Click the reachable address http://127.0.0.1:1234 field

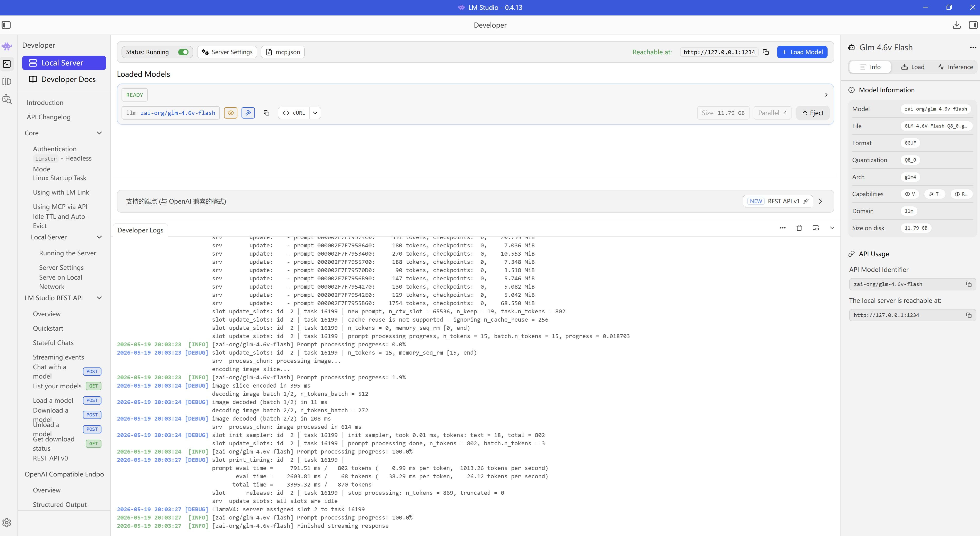(719, 52)
